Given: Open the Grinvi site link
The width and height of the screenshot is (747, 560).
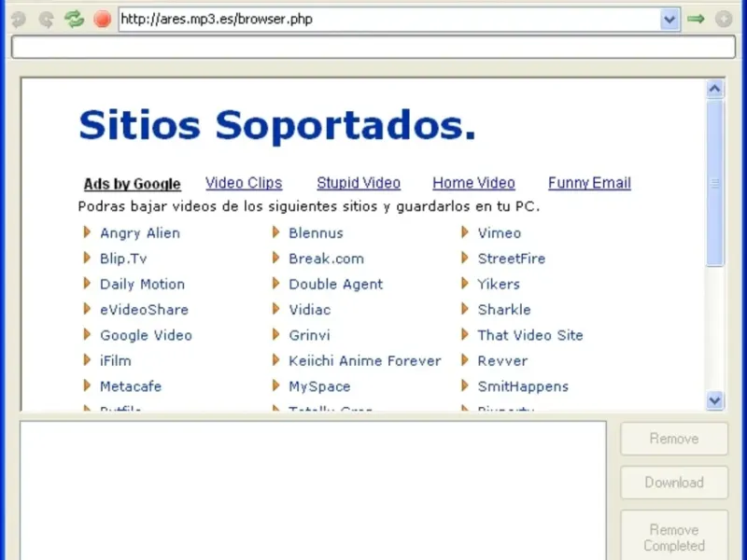Looking at the screenshot, I should pos(309,336).
